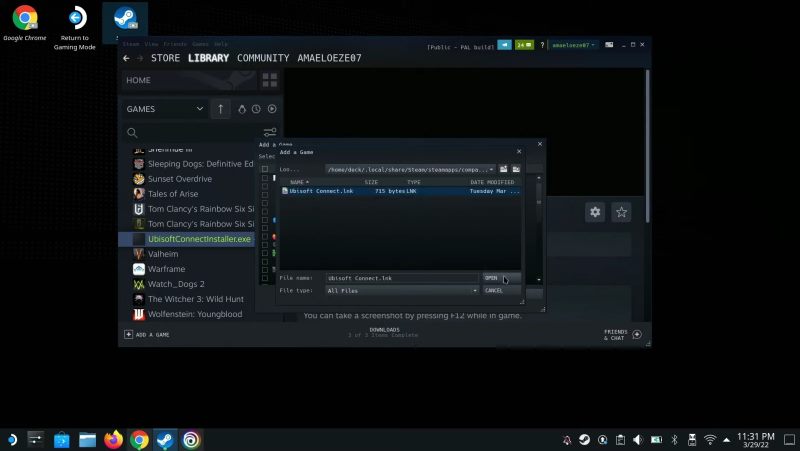This screenshot has width=800, height=451.
Task: Open the file manager from taskbar
Action: (x=87, y=440)
